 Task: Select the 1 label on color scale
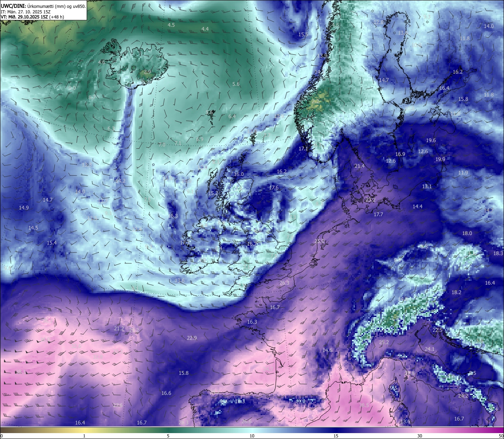(x=84, y=436)
